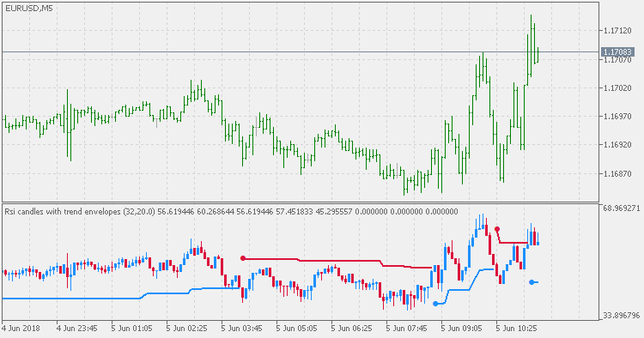Click the 5 Jun 03:45 time label
This screenshot has height=338, width=644.
coord(241,329)
